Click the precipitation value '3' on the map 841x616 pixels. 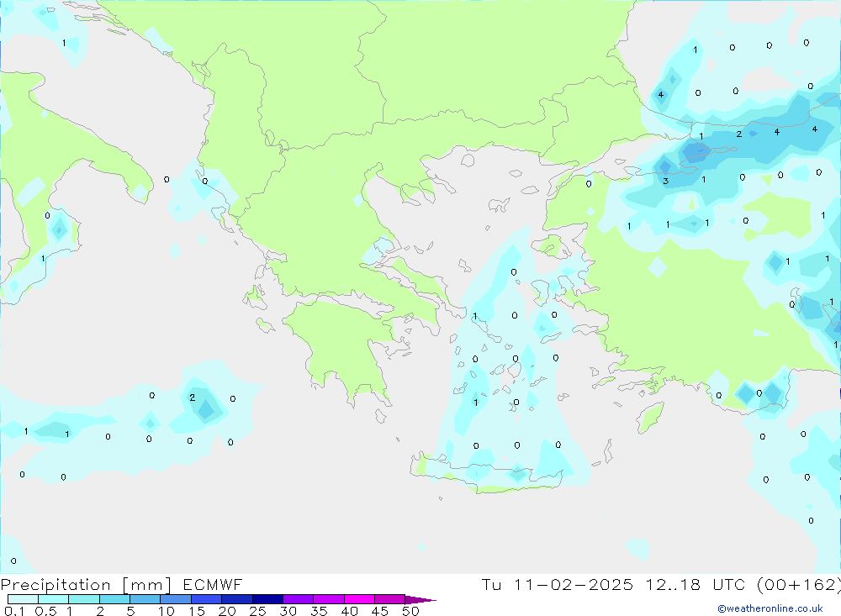665,182
